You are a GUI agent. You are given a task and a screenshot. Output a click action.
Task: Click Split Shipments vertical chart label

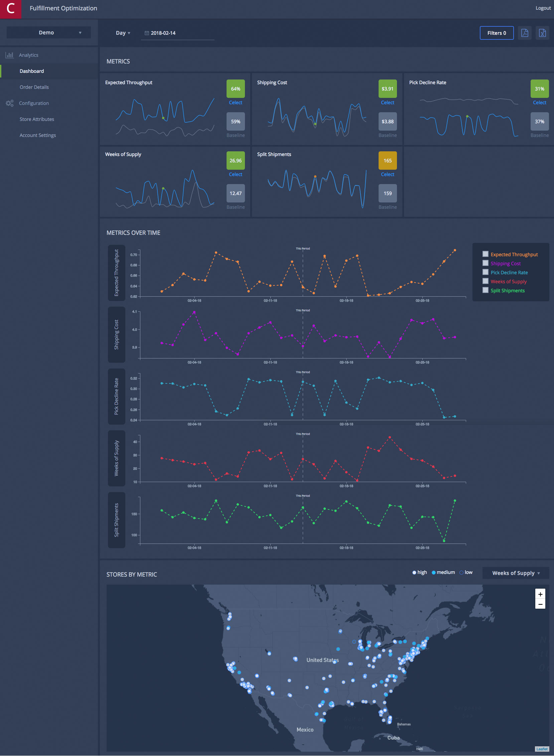(x=116, y=520)
